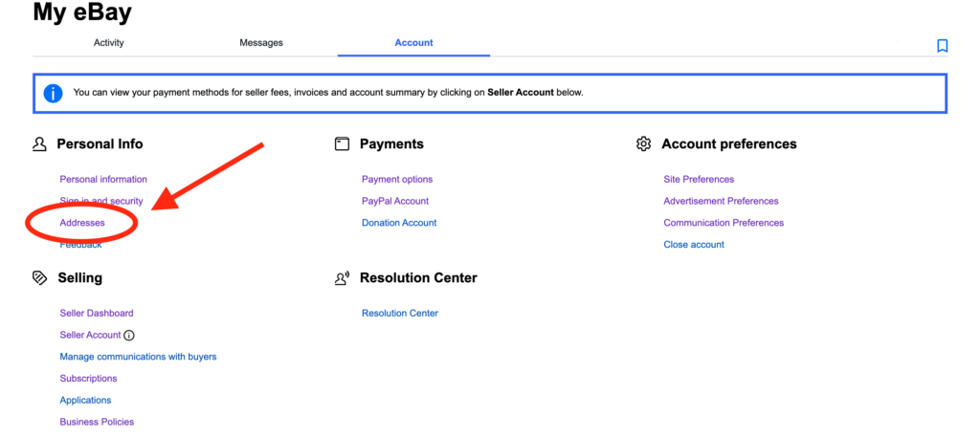Screen dimensions: 980x437
Task: Click the Personal Info heading
Action: (100, 144)
